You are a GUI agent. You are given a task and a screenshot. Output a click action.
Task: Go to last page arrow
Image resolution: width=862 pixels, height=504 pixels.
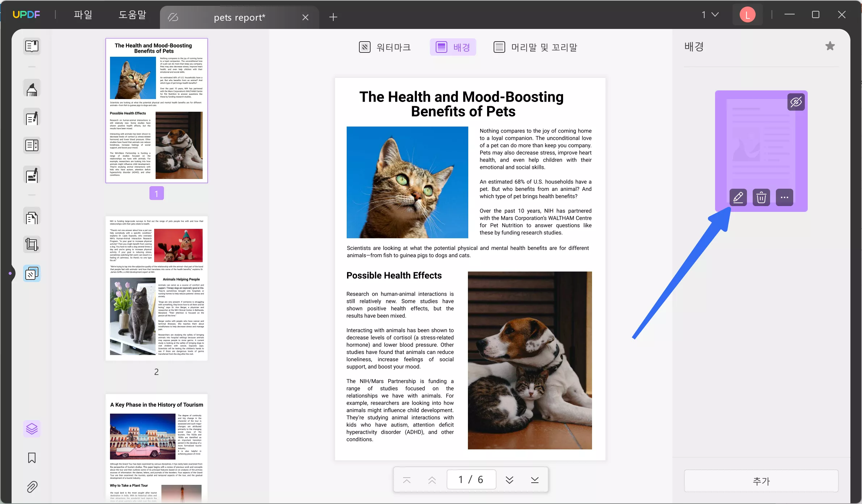535,480
